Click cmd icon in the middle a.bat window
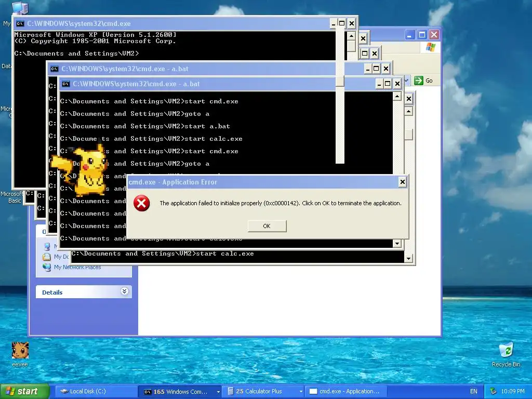 54,69
